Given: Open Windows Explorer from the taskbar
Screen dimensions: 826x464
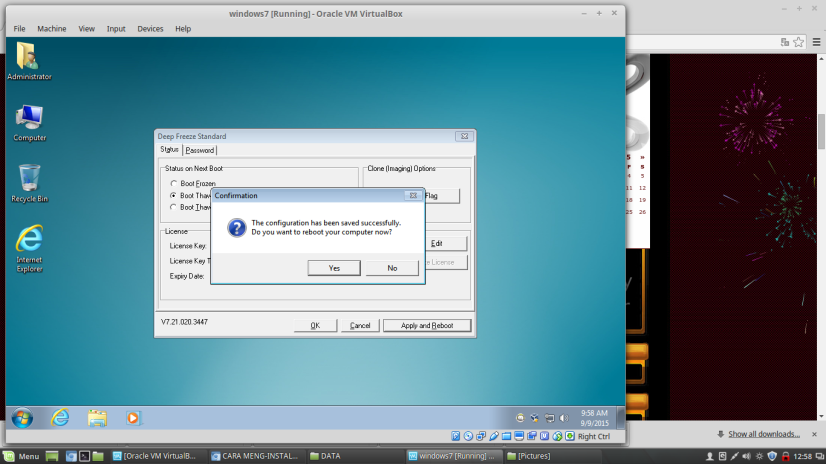Looking at the screenshot, I should (x=97, y=418).
